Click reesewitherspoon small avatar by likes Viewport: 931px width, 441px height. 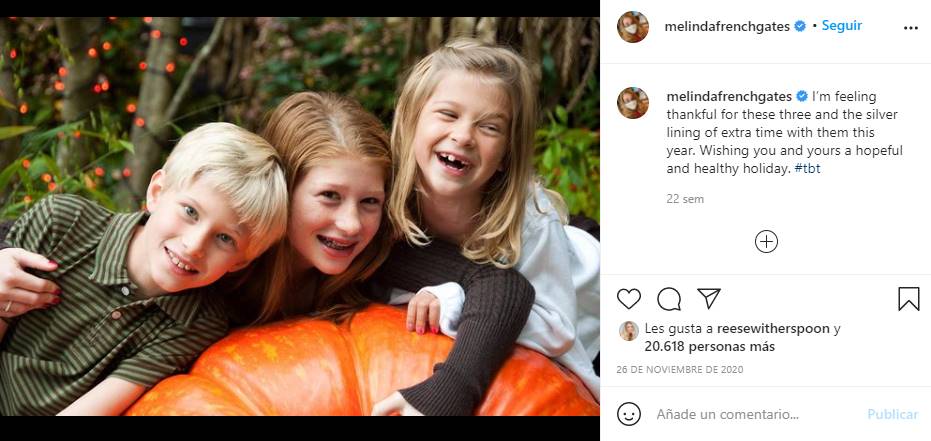point(629,331)
